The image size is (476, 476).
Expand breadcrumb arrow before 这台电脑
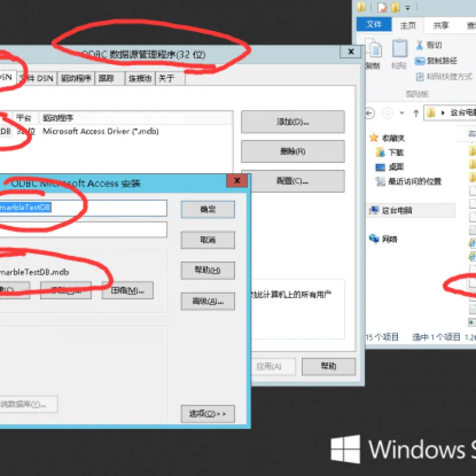(443, 113)
